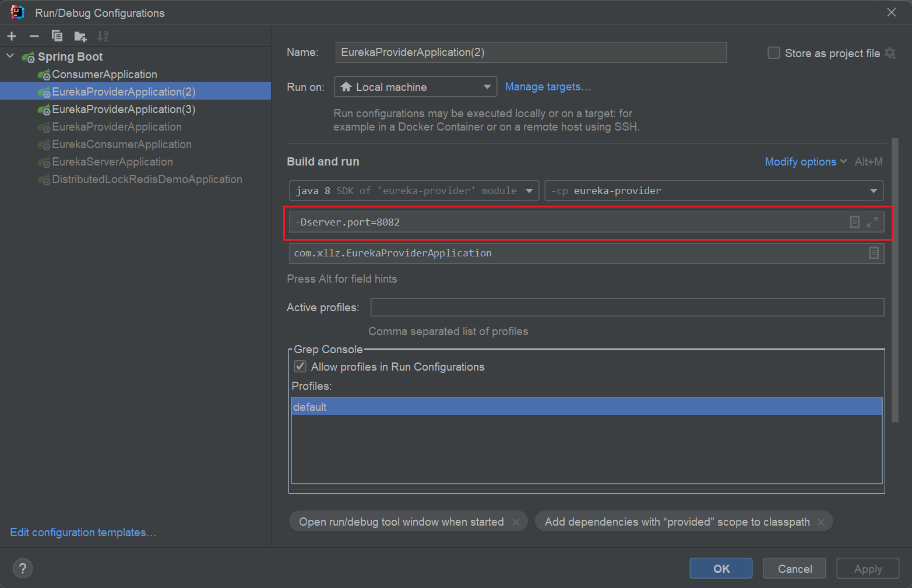The height and width of the screenshot is (588, 912).
Task: Focus the Name input field
Action: (531, 52)
